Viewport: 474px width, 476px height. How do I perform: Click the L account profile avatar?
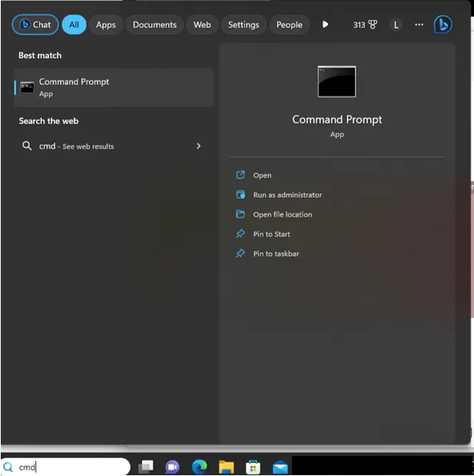tap(396, 25)
